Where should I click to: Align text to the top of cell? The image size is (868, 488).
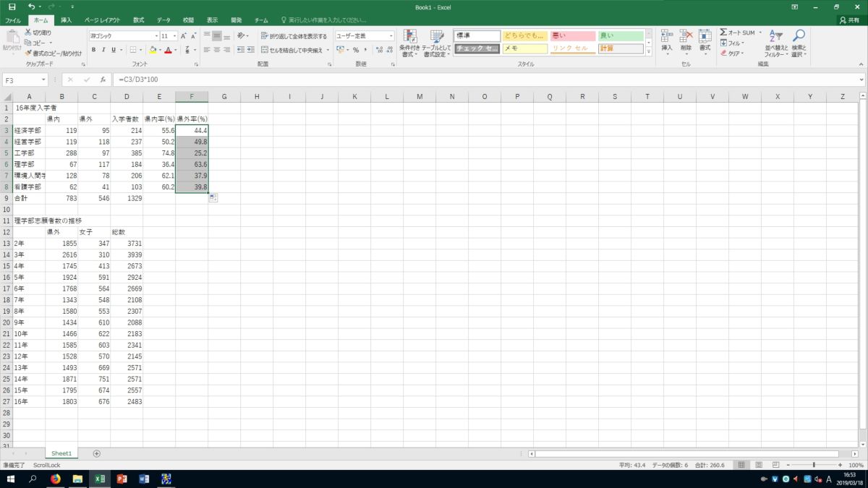207,35
